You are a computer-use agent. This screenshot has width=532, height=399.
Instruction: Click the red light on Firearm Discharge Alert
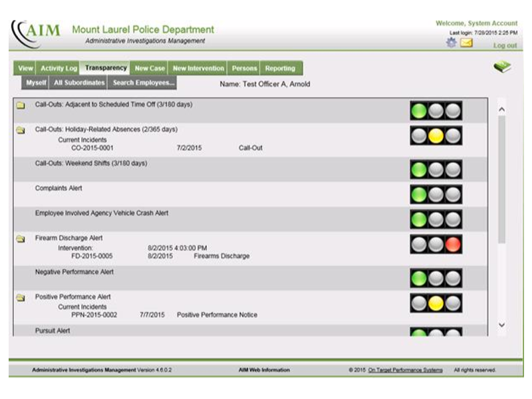(x=453, y=245)
